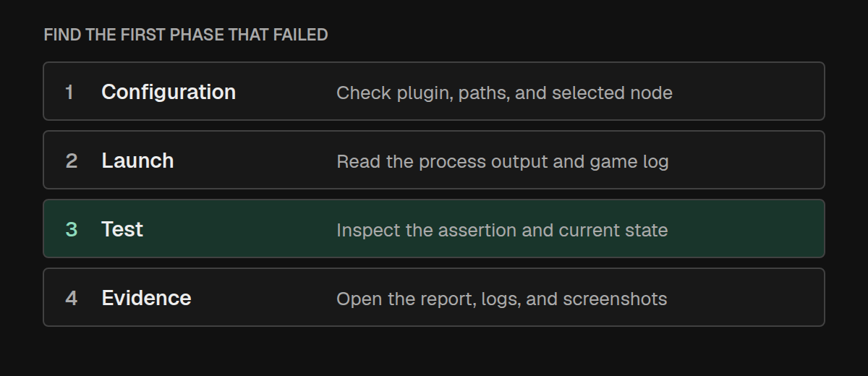Click 'Open the report, logs, and screenshots'
The image size is (868, 376).
501,299
